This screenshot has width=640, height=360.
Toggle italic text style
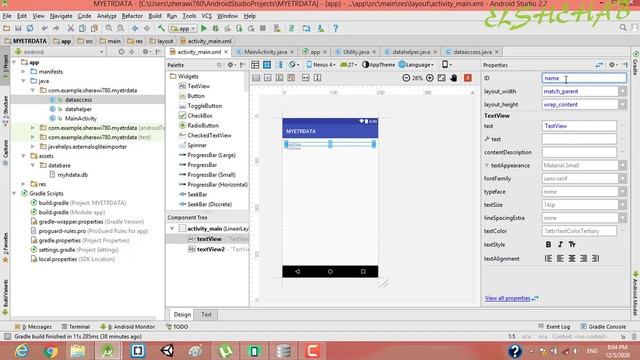click(560, 244)
